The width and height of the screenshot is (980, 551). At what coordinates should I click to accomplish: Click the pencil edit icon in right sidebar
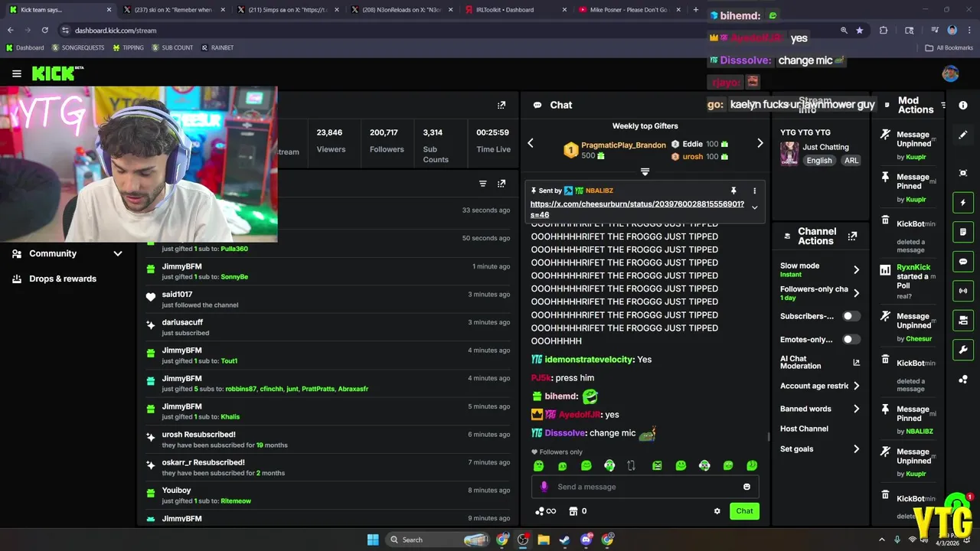coord(963,135)
